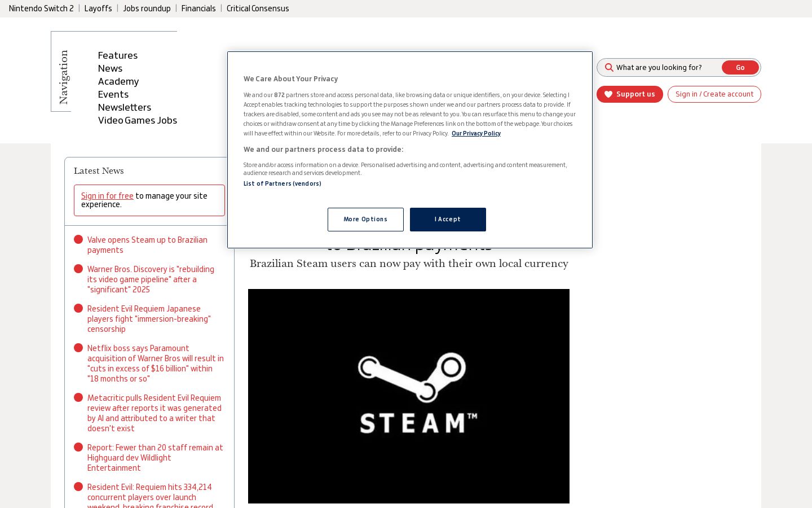Click the Latest News heading

click(x=99, y=171)
